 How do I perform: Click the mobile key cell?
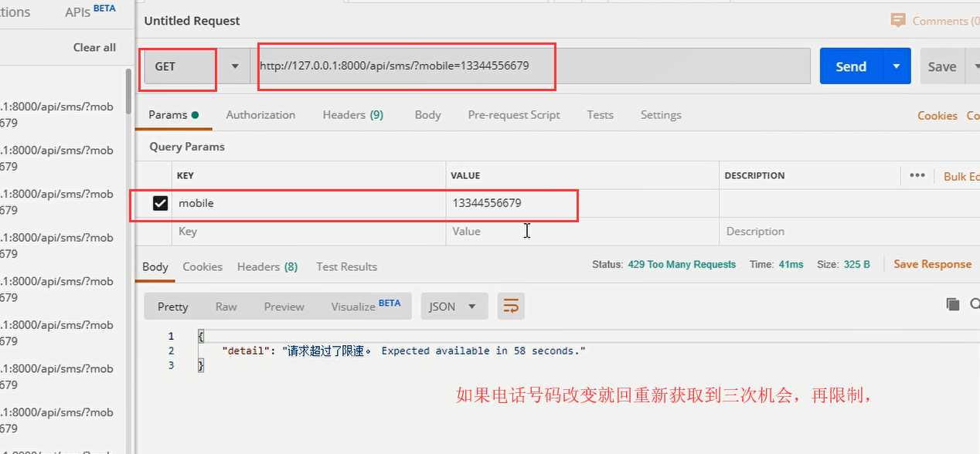click(308, 204)
